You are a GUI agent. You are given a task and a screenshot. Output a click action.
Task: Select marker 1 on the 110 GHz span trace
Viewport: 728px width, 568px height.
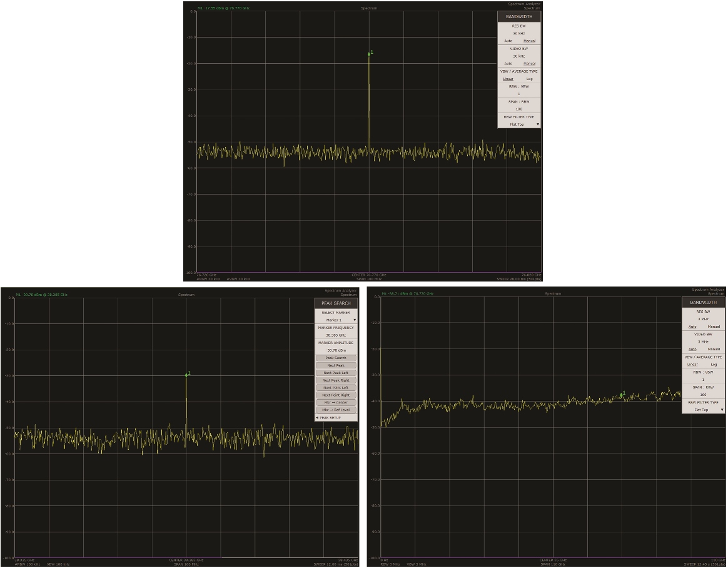(621, 394)
